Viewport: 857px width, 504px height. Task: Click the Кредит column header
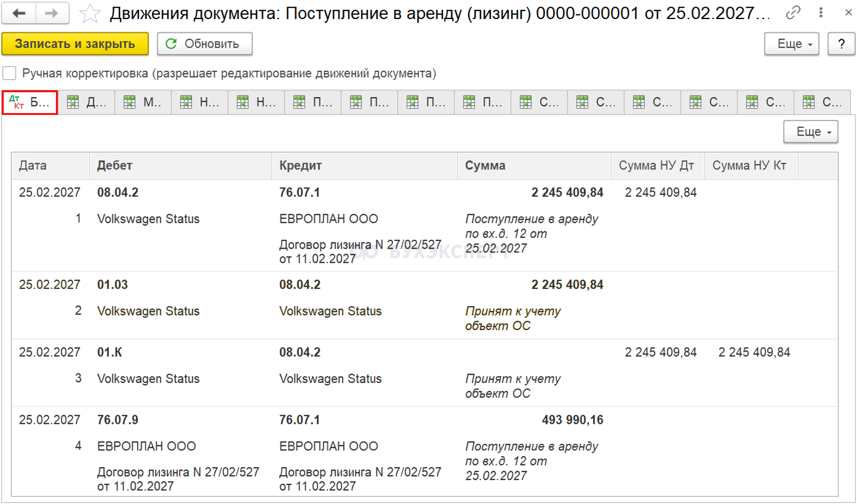coord(364,166)
